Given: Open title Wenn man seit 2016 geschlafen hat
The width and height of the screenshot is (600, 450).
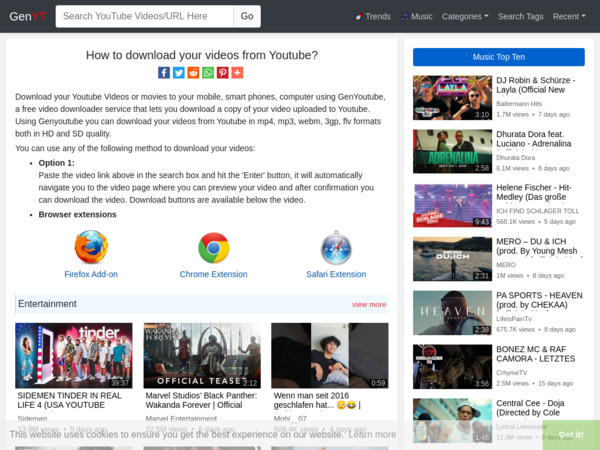Looking at the screenshot, I should (x=317, y=400).
